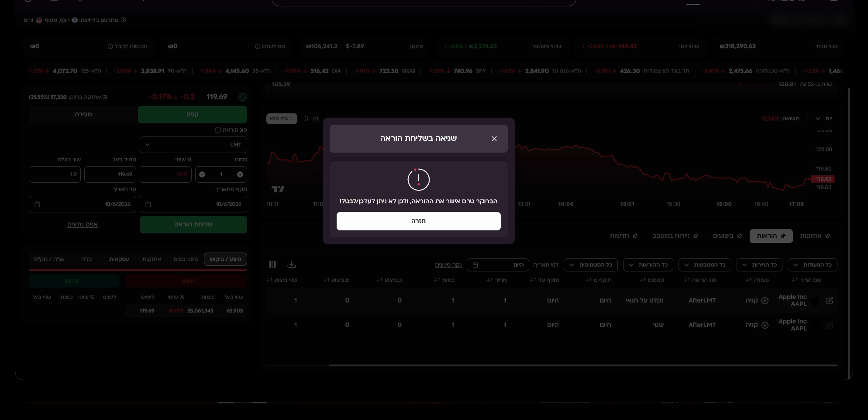This screenshot has height=420, width=868.
Task: Click the info icon beside מס לשלם
Action: click(258, 46)
